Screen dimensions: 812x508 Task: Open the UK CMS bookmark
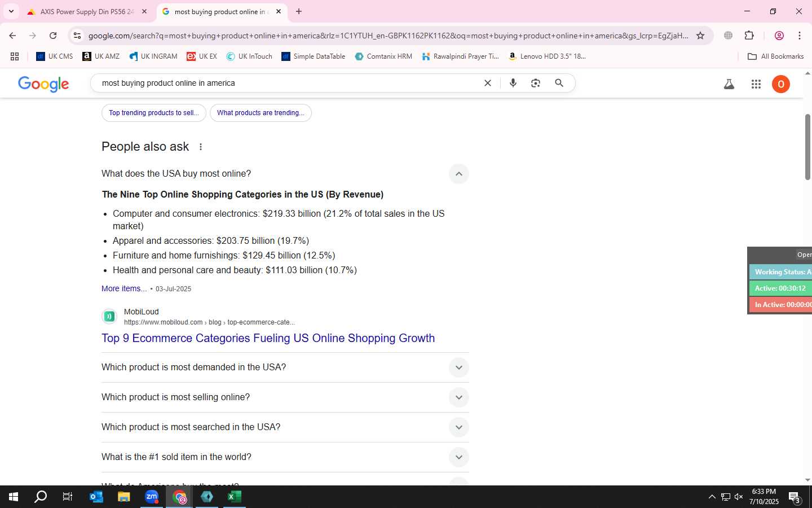pyautogui.click(x=55, y=56)
